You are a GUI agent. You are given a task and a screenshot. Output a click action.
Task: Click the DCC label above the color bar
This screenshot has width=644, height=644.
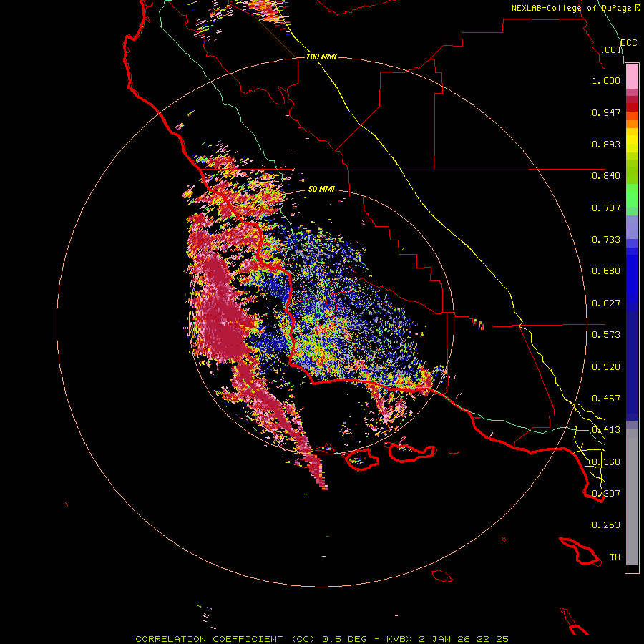point(628,43)
